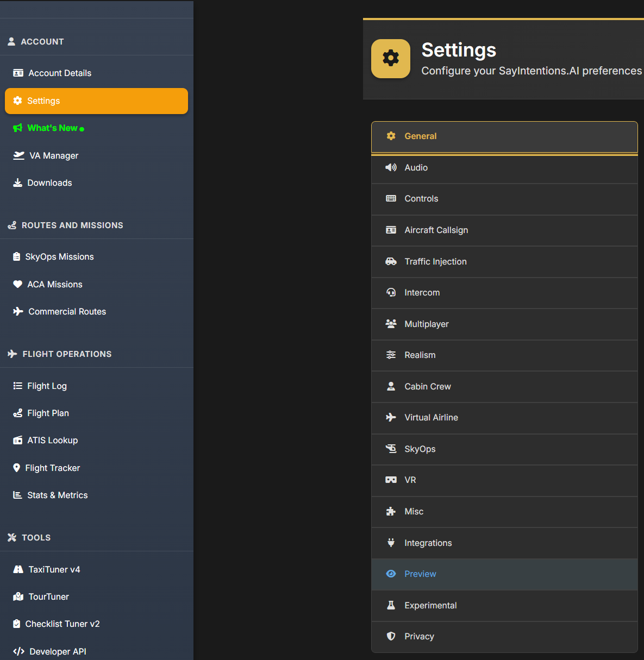Select the Realism settings tab

(504, 355)
